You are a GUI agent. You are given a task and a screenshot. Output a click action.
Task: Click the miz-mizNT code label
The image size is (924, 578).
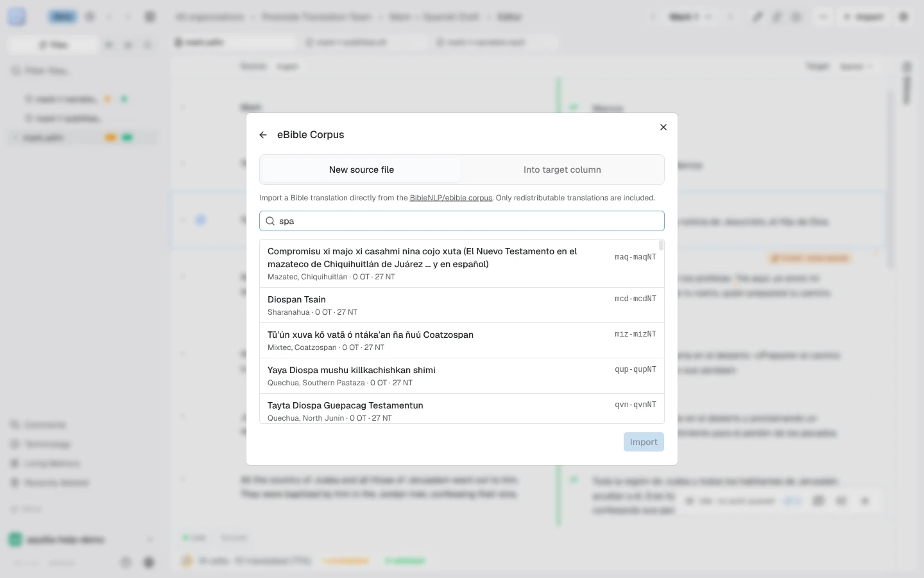635,334
